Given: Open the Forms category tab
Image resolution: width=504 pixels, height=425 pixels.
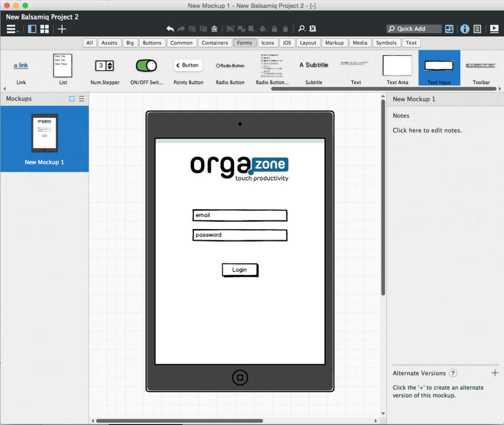Looking at the screenshot, I should click(x=245, y=42).
